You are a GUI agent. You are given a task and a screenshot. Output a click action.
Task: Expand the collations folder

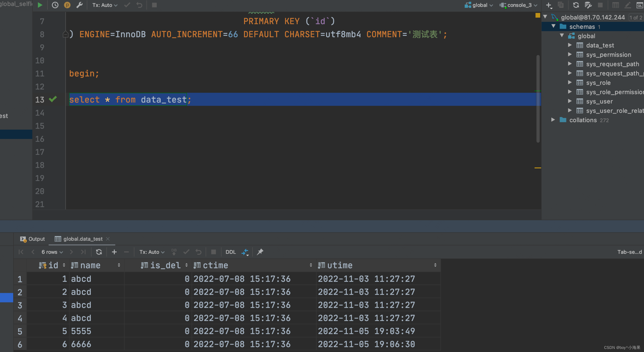[x=553, y=120]
